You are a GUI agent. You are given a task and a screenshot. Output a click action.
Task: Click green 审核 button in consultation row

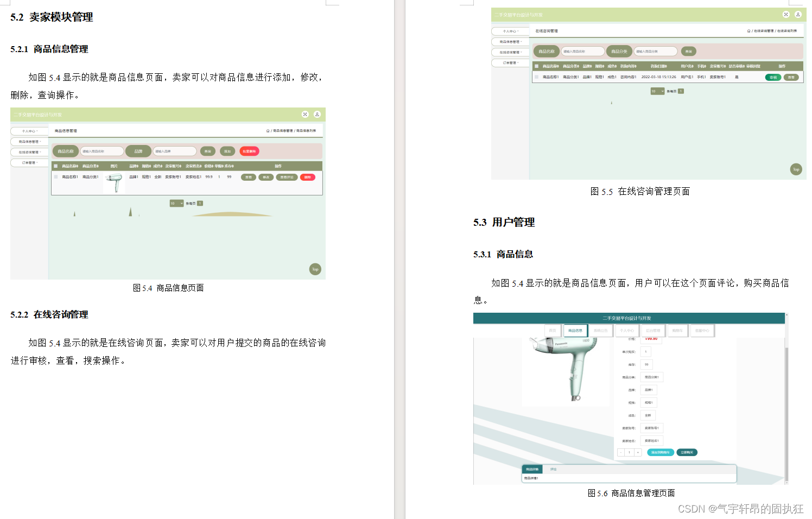pos(773,77)
